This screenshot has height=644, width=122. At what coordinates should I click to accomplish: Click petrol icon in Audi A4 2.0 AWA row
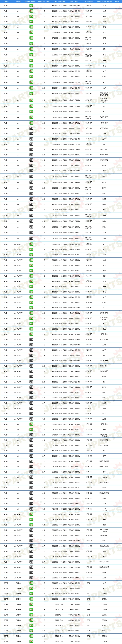click(x=31, y=76)
